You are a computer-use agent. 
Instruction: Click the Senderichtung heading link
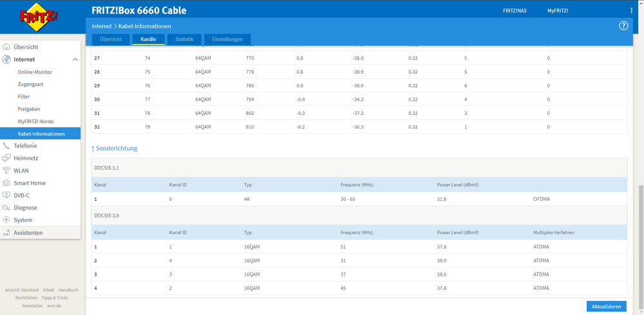(x=114, y=148)
